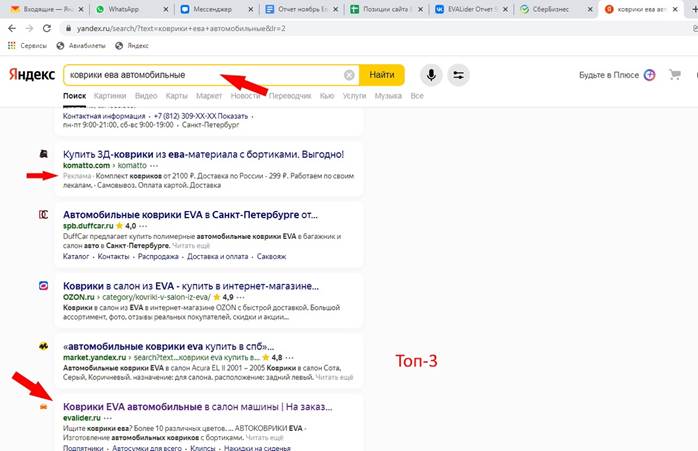Switch to the Позиции сайта browser tab
This screenshot has width=698, height=451.
pyautogui.click(x=386, y=9)
